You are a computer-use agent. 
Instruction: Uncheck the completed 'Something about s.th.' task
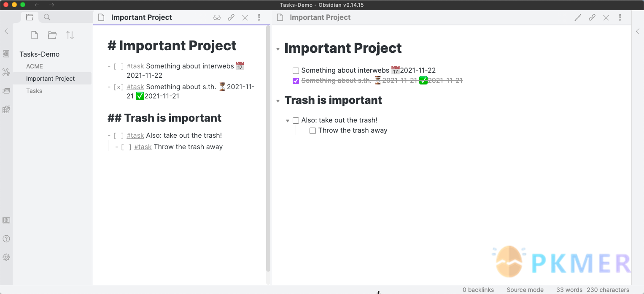point(296,81)
